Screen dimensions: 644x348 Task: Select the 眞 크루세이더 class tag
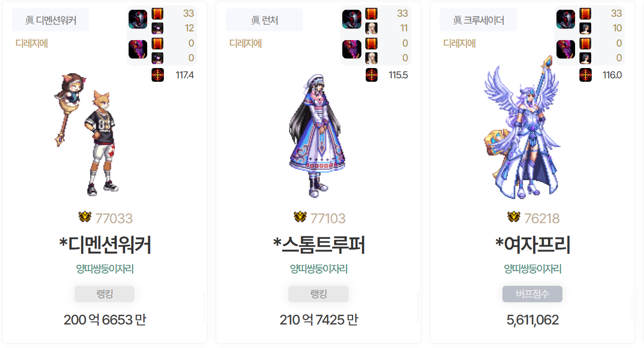click(x=478, y=20)
